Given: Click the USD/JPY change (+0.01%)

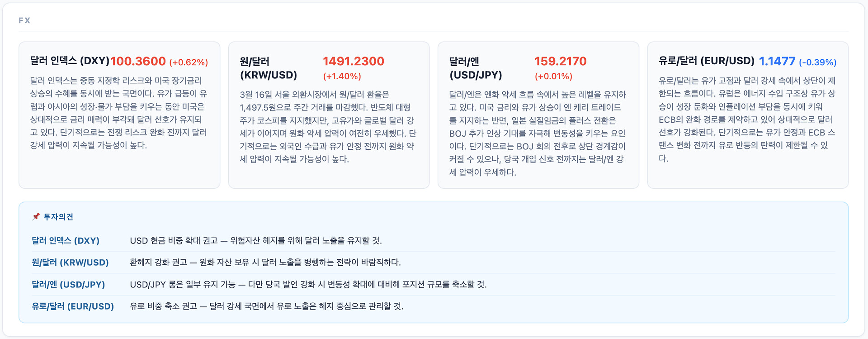Looking at the screenshot, I should pos(554,76).
